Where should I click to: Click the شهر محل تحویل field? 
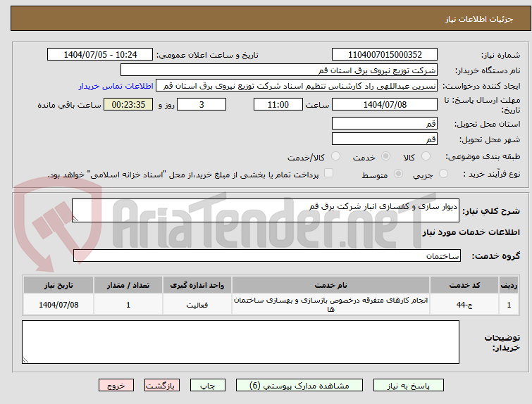385,139
